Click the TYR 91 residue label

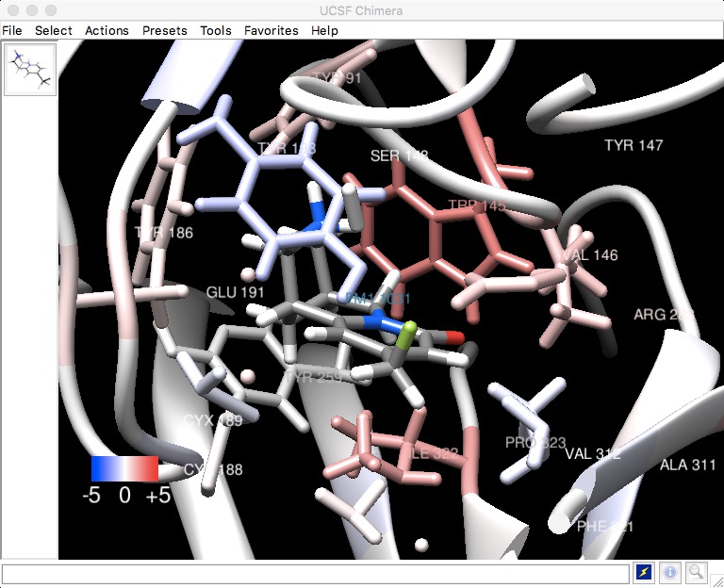pyautogui.click(x=337, y=78)
